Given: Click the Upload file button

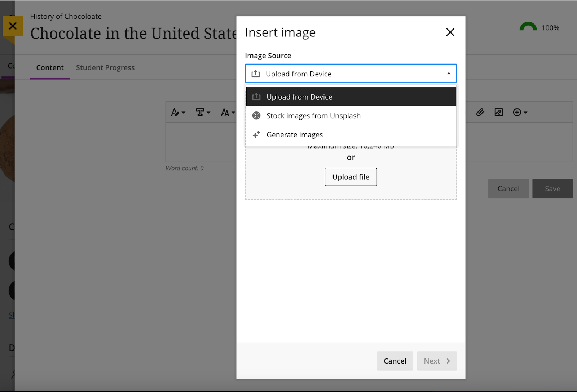Looking at the screenshot, I should pyautogui.click(x=351, y=177).
